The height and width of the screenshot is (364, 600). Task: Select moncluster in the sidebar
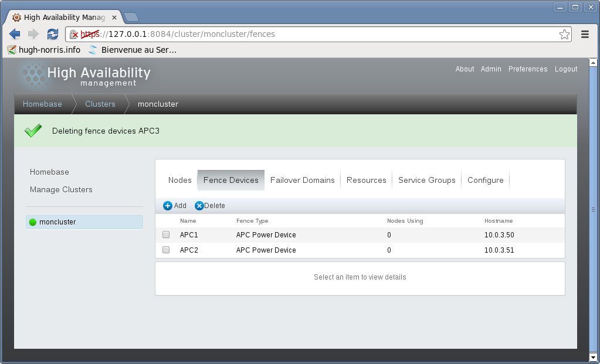[x=57, y=222]
